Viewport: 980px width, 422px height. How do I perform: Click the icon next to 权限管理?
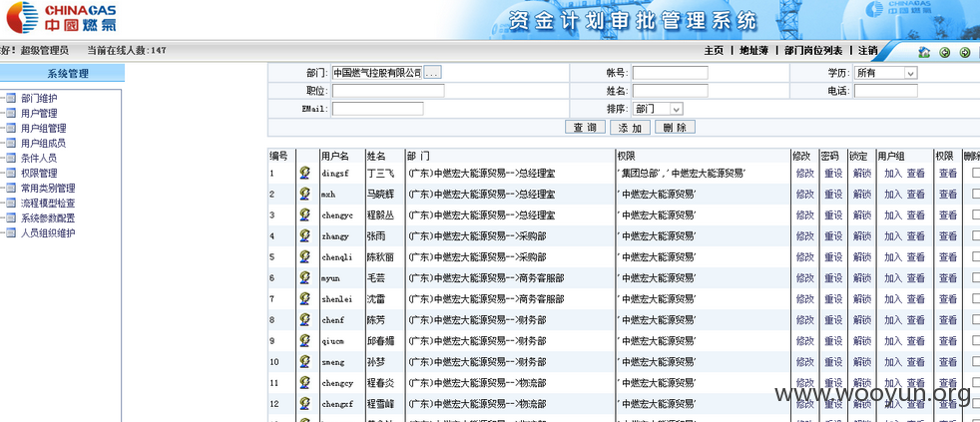(11, 173)
